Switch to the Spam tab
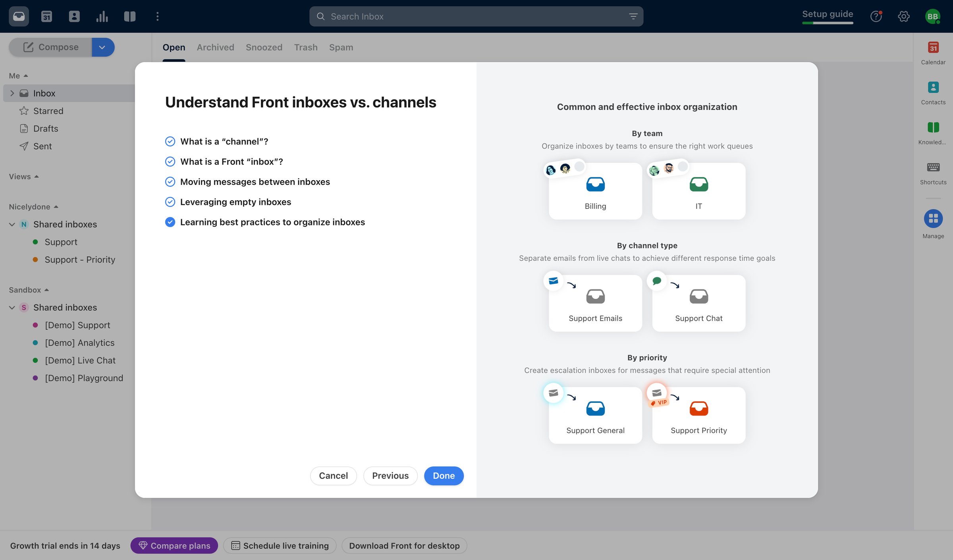The width and height of the screenshot is (953, 560). (341, 47)
